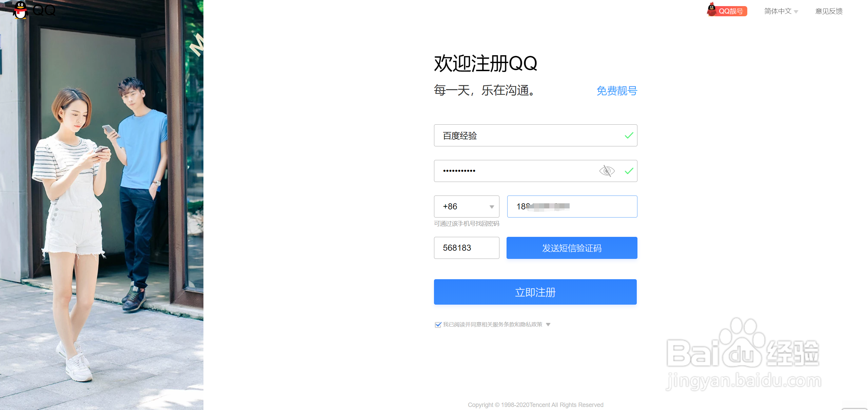Click the Copyright Tencent footer text
Viewport: 868px width, 410px height.
click(x=535, y=405)
